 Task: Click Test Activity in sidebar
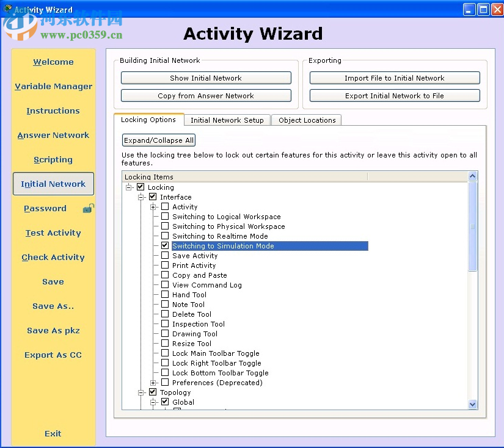(53, 233)
